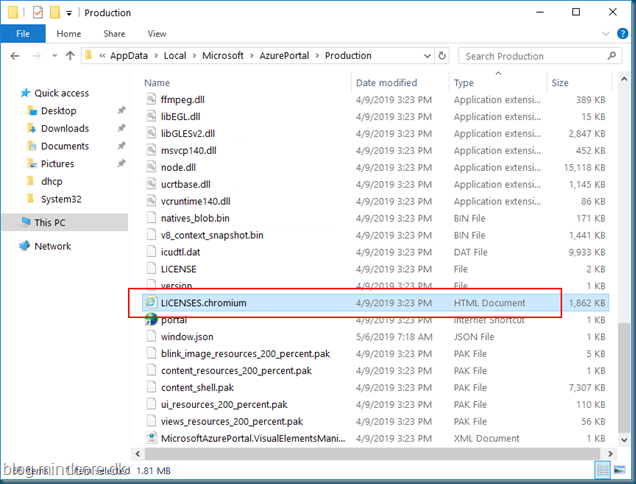Screen dimensions: 636x484
Task: Select the MicrosoftAzurePortal.VisualElementsManifest XML icon
Action: (x=151, y=438)
